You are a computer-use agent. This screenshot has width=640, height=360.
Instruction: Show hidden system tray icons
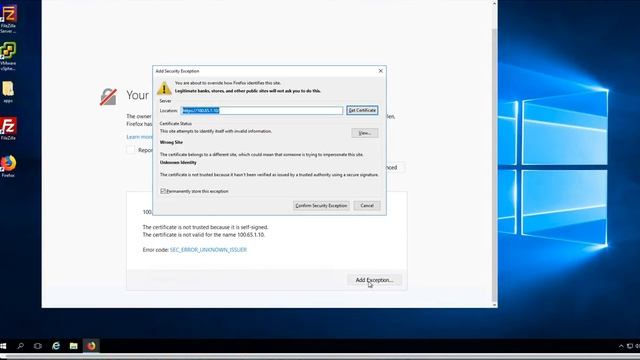(x=621, y=346)
